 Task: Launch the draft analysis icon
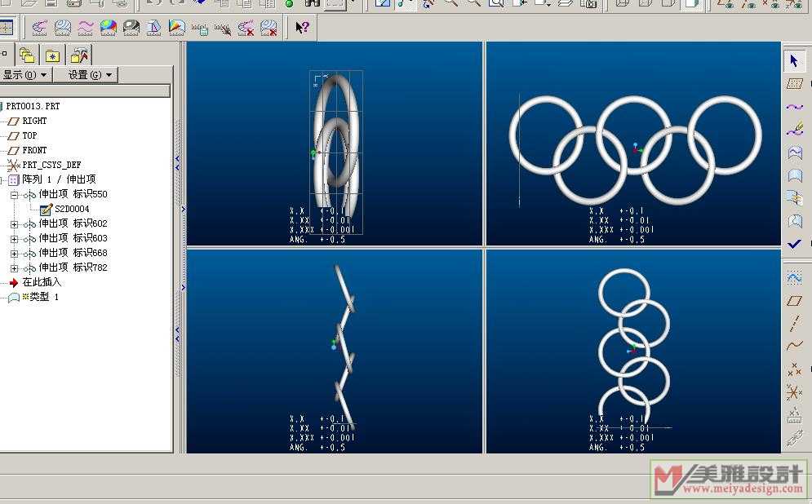click(x=153, y=28)
